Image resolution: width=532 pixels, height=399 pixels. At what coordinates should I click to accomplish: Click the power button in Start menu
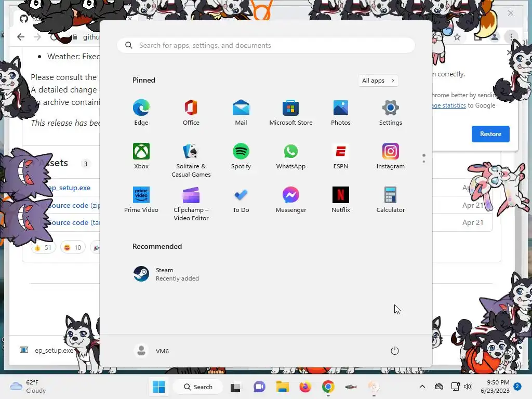(395, 351)
